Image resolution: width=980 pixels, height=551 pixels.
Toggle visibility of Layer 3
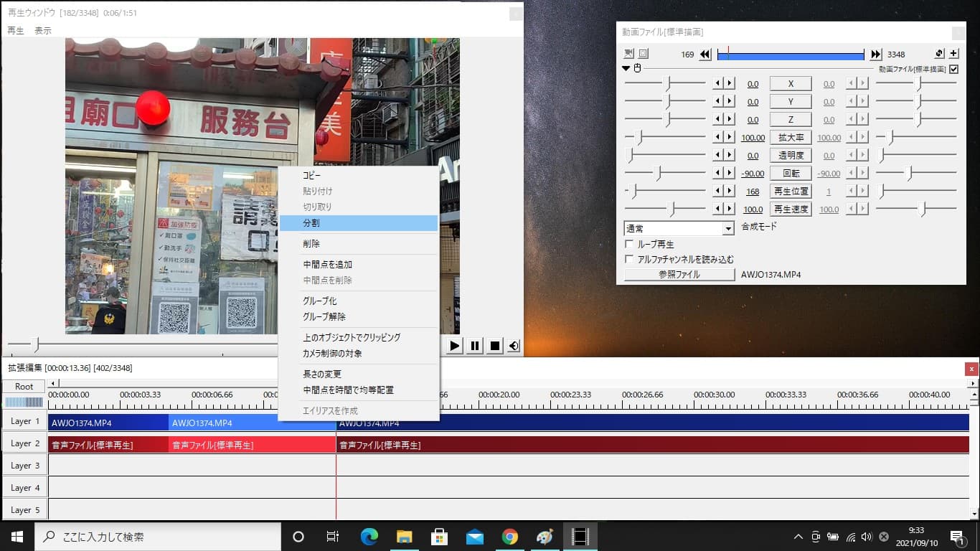click(x=25, y=466)
